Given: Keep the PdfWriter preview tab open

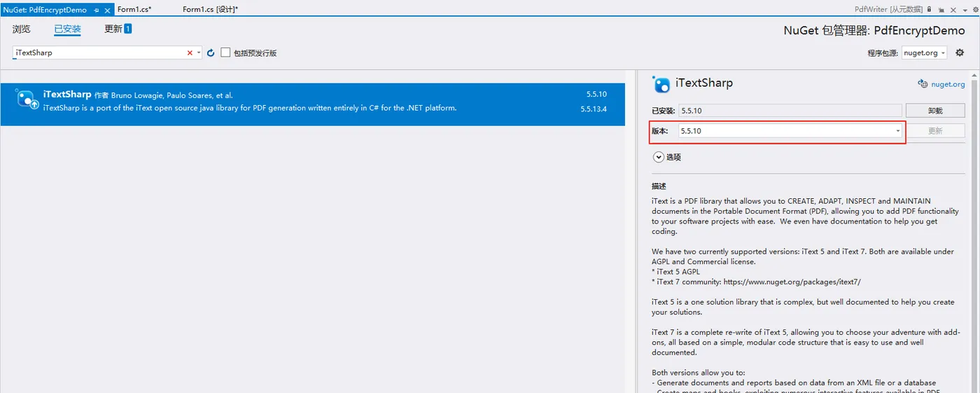Looking at the screenshot, I should tap(941, 10).
